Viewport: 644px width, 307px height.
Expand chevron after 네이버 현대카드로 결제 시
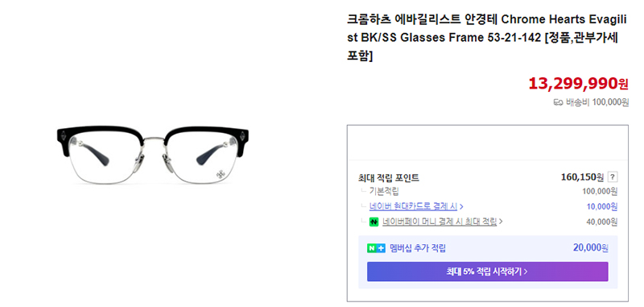tap(461, 206)
